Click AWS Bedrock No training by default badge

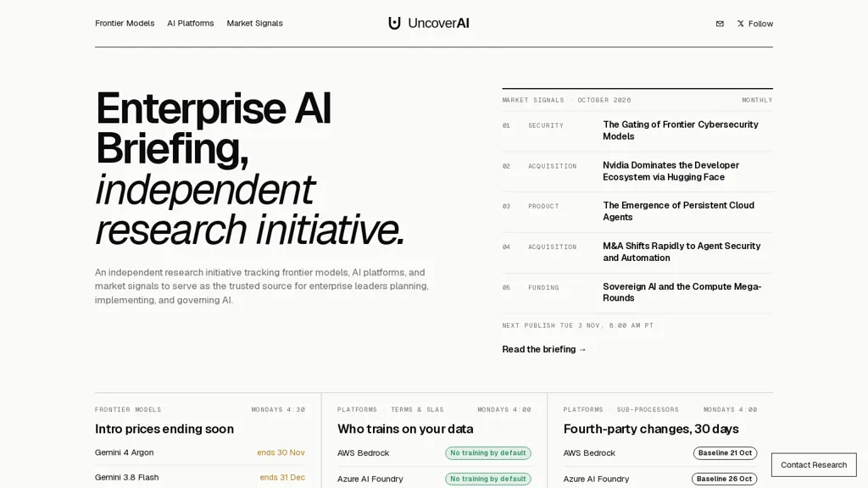[x=487, y=453]
